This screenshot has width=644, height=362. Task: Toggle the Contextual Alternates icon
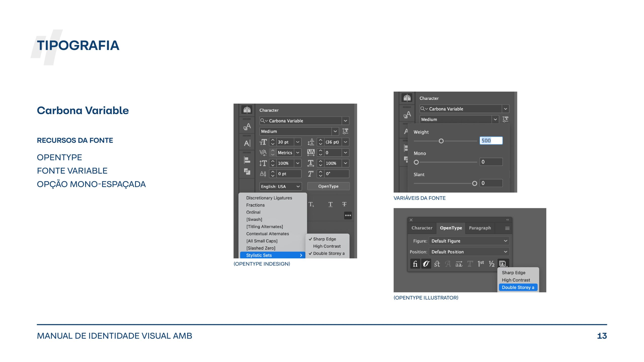click(x=426, y=264)
